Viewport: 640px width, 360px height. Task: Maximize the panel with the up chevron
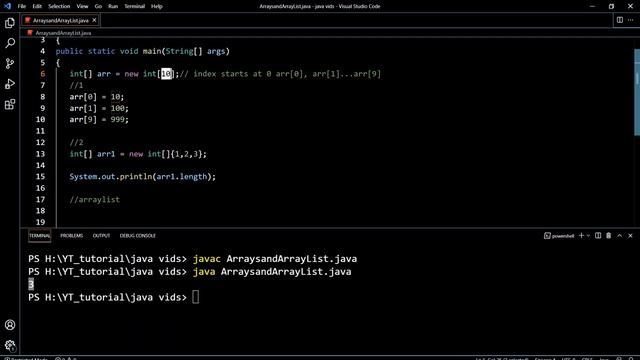coord(620,236)
